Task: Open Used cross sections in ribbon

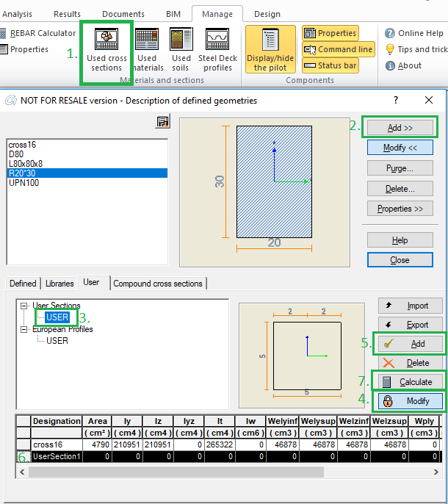Action: [x=106, y=49]
